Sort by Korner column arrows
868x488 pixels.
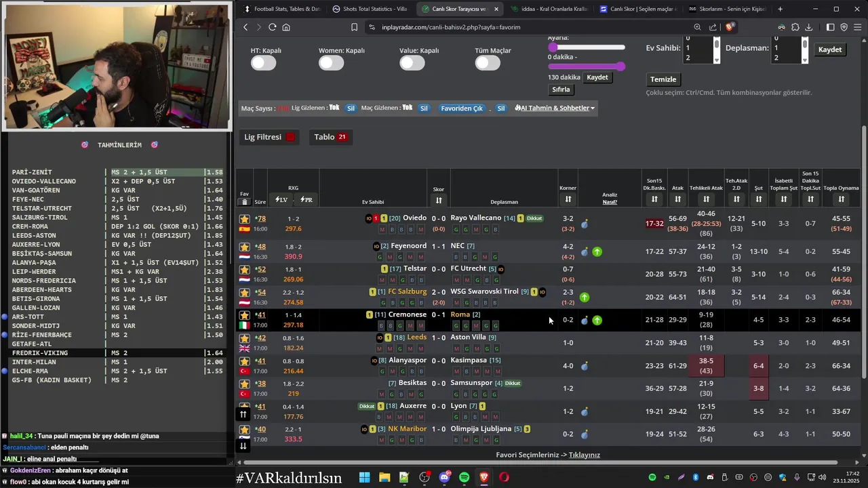coord(568,199)
